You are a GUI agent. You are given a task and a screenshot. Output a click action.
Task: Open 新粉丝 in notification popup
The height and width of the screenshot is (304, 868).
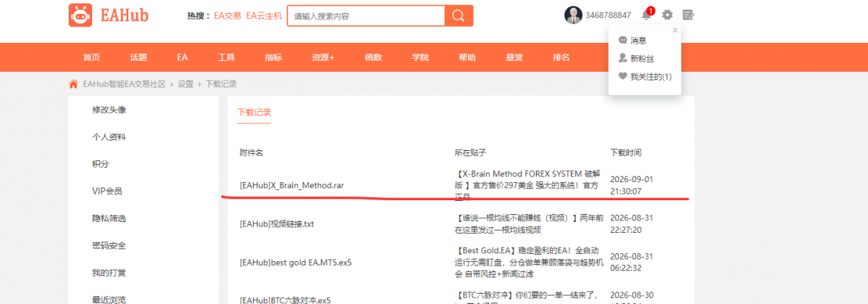(x=642, y=59)
